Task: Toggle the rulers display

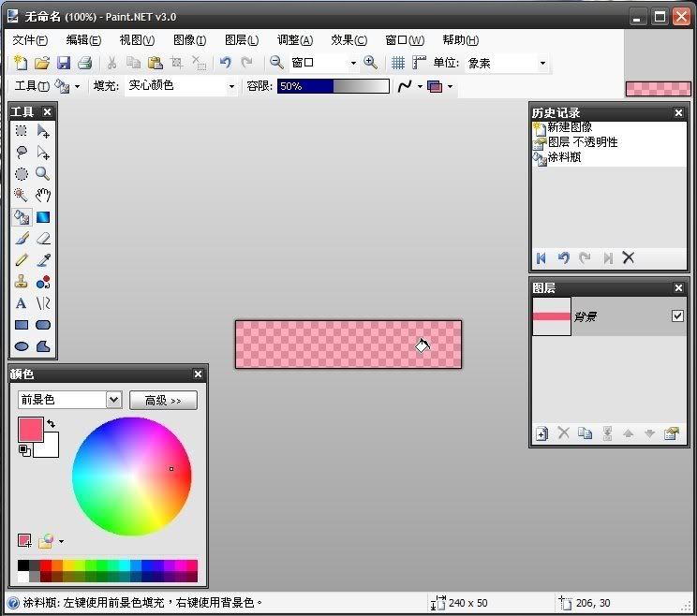Action: pos(419,63)
